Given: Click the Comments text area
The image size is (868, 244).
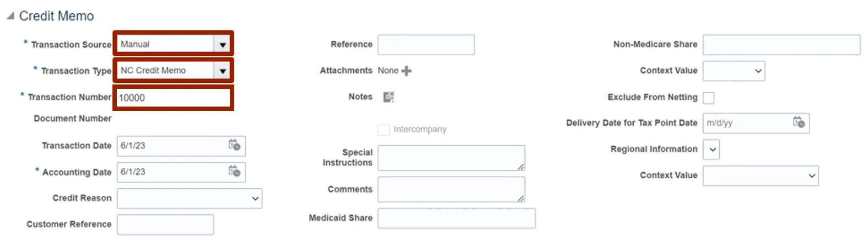Looking at the screenshot, I should tap(451, 189).
